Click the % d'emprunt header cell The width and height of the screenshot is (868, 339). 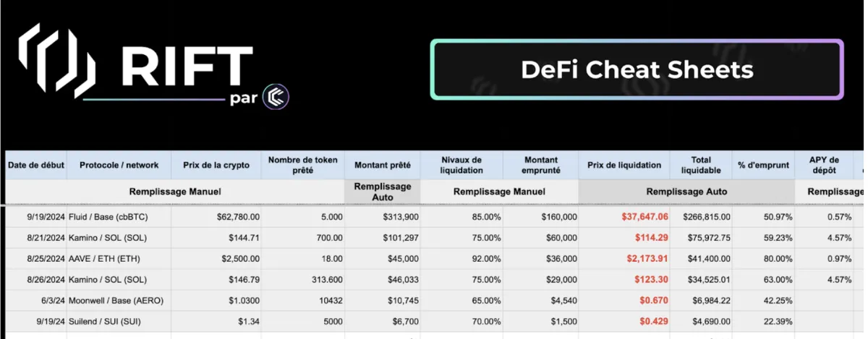point(763,165)
